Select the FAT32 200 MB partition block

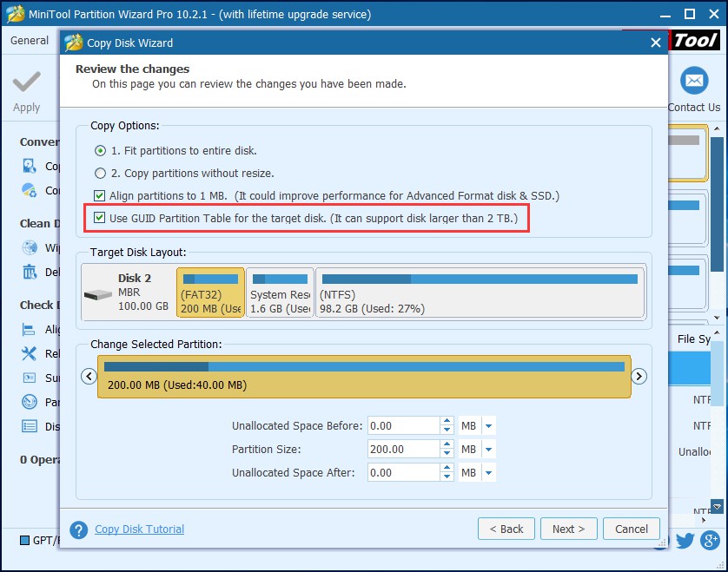click(210, 293)
